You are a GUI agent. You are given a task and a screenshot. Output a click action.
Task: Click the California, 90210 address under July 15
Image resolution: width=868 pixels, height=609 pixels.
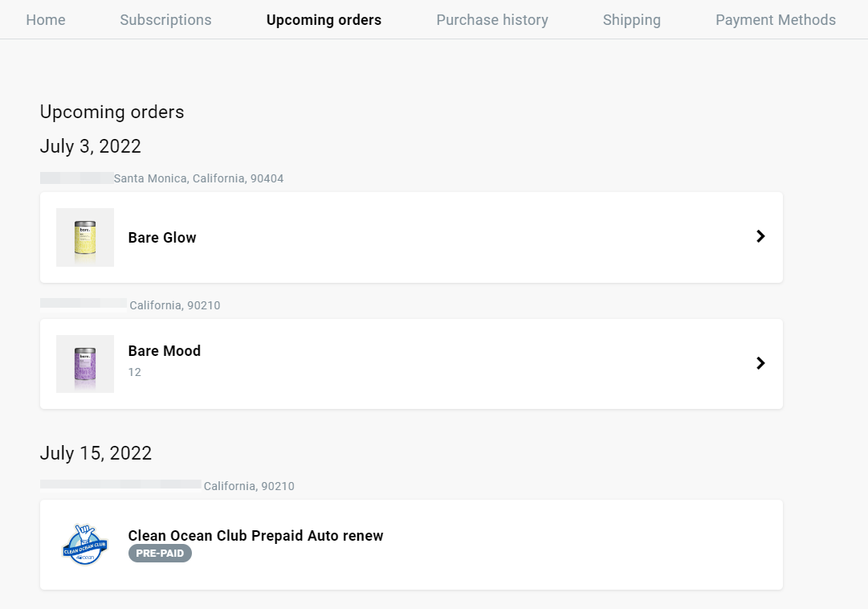coord(249,486)
